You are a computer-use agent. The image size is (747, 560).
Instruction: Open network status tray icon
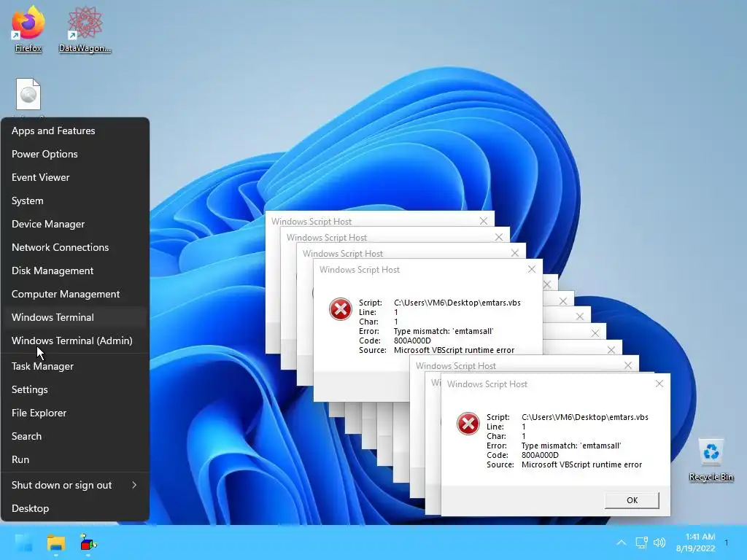tap(641, 542)
